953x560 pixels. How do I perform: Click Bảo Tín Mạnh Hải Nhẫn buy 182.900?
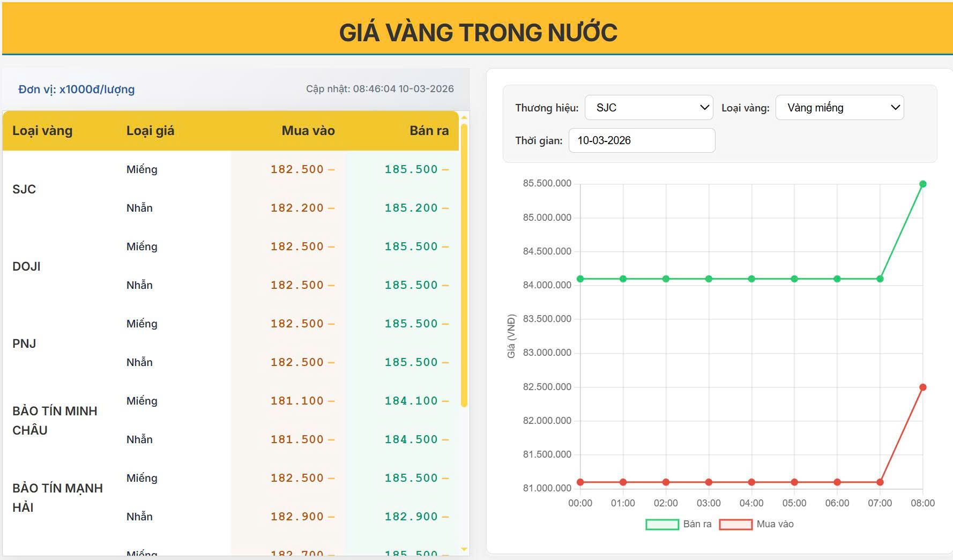tap(297, 517)
